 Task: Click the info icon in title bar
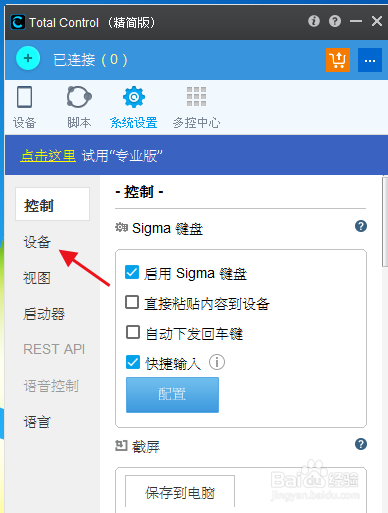(x=314, y=21)
